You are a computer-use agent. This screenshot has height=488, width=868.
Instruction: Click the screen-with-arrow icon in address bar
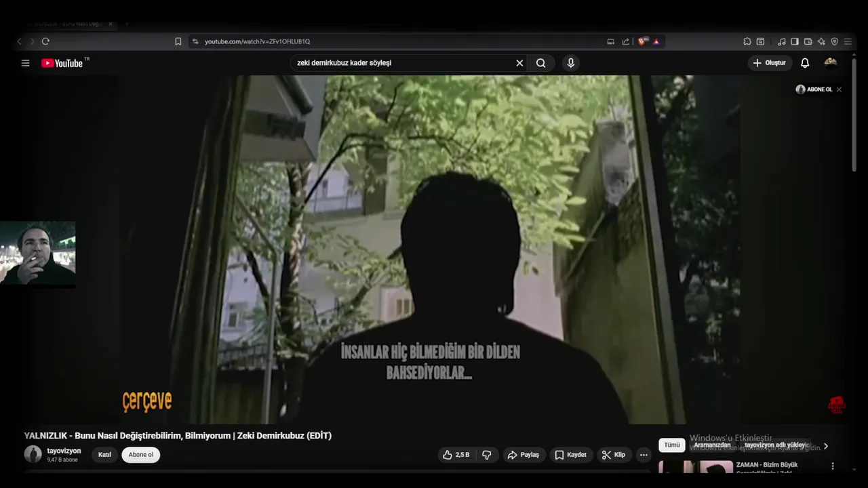[x=610, y=41]
